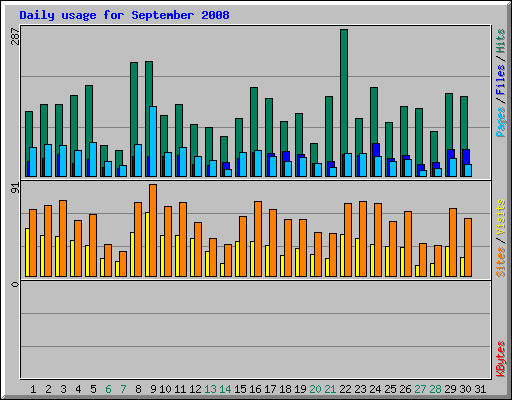This screenshot has width=512, height=400.
Task: Click day label '23' on x-axis
Action: pos(360,389)
